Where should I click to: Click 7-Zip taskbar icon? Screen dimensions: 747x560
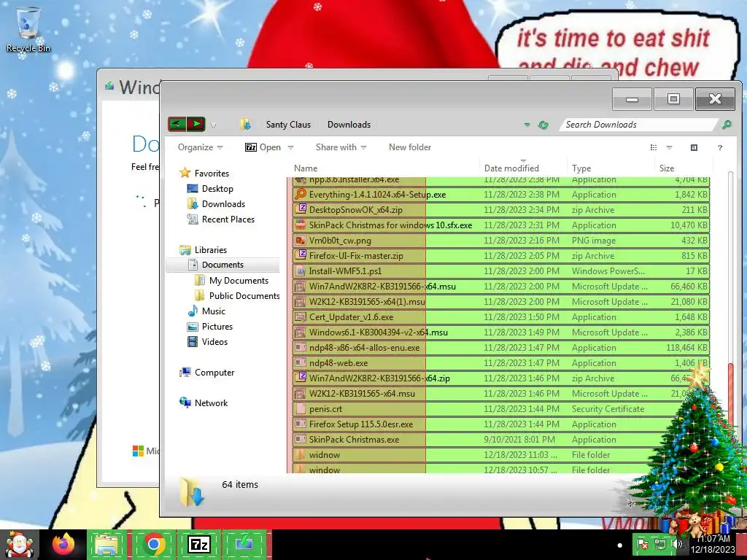[198, 544]
